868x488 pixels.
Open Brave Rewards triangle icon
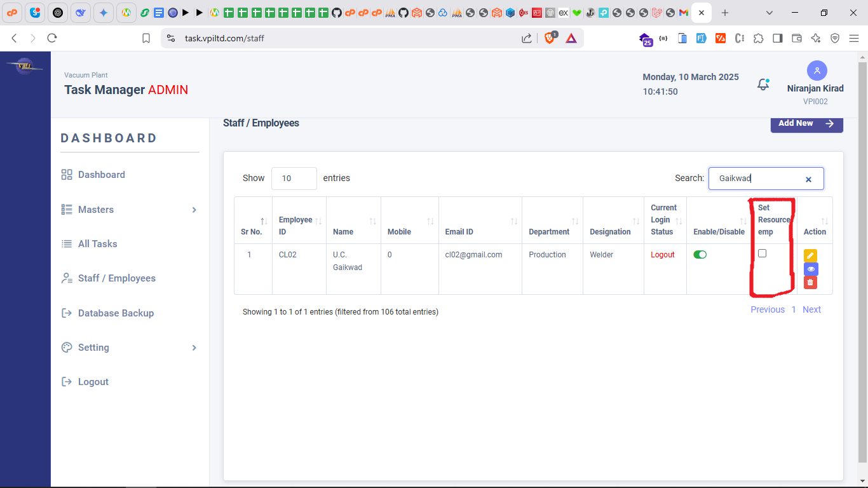pyautogui.click(x=571, y=38)
